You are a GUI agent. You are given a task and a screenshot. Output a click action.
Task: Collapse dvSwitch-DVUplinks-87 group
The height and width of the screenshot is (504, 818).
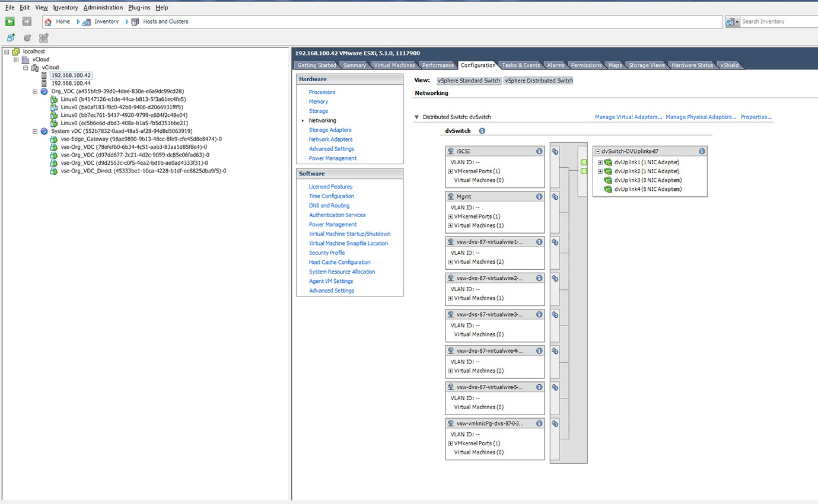pos(598,152)
